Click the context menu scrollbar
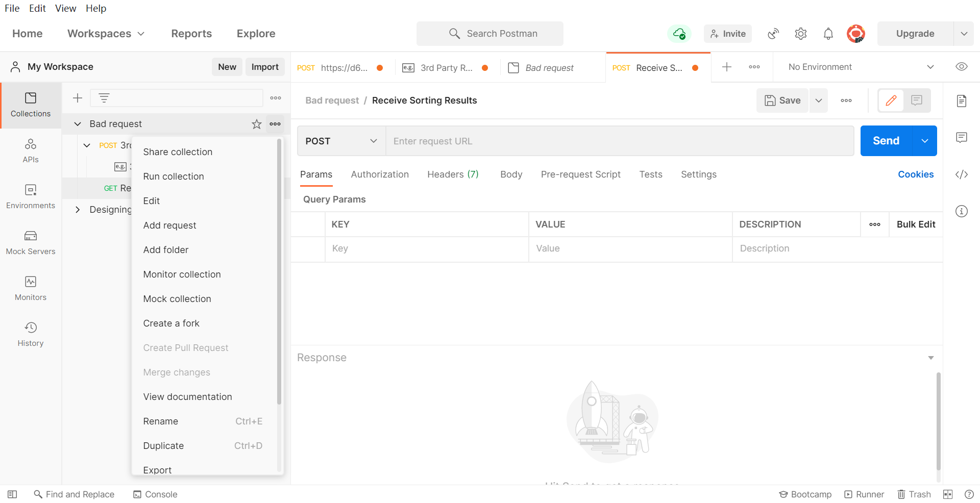 pyautogui.click(x=279, y=271)
